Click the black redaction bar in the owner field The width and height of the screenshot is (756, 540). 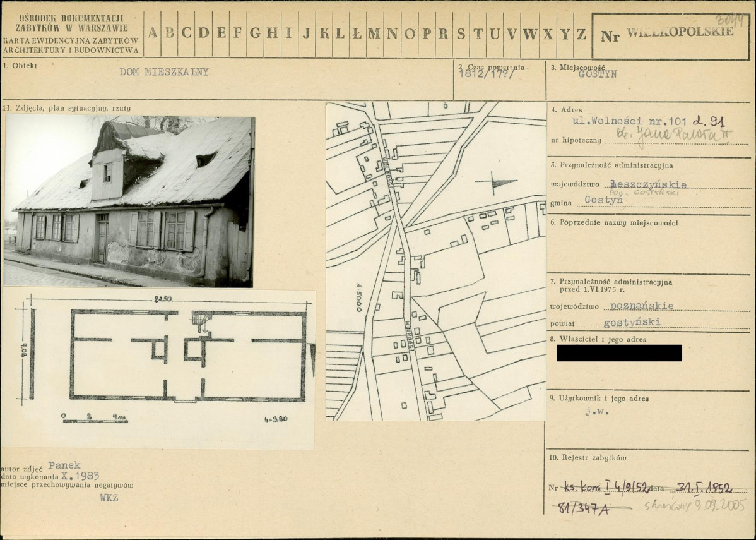click(618, 353)
